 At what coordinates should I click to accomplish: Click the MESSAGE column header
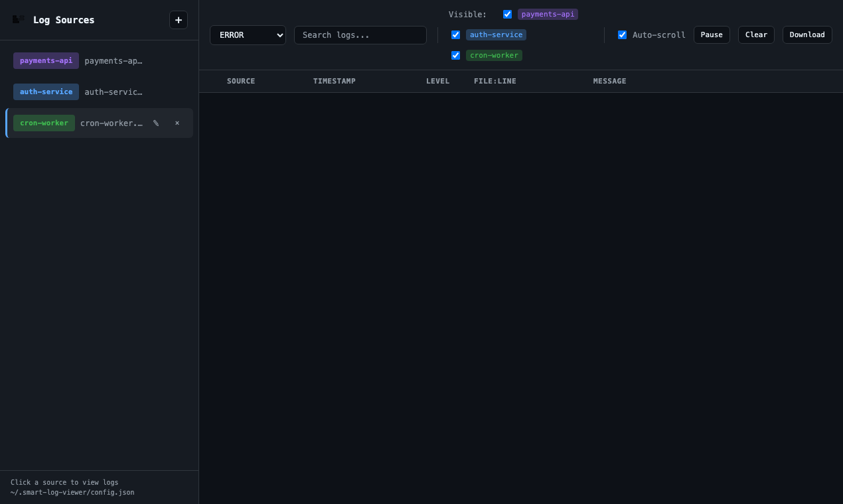[609, 81]
